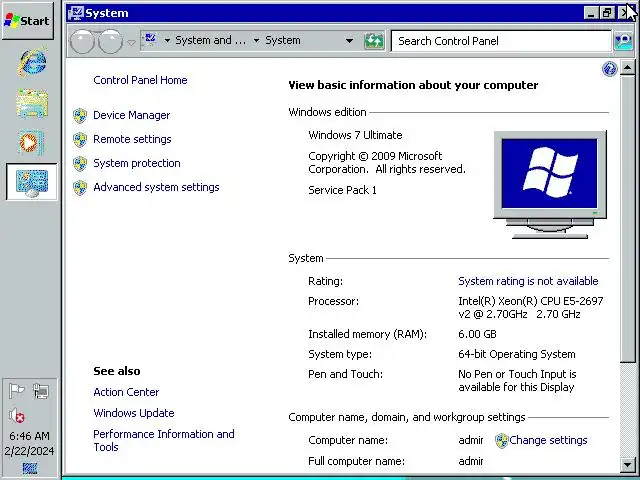Focus the Search Control Panel field
640x480 pixels.
click(x=501, y=41)
